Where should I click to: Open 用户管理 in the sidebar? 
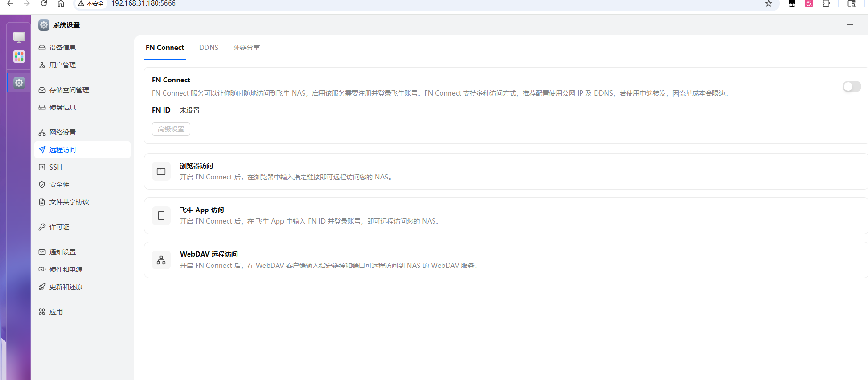click(82, 65)
